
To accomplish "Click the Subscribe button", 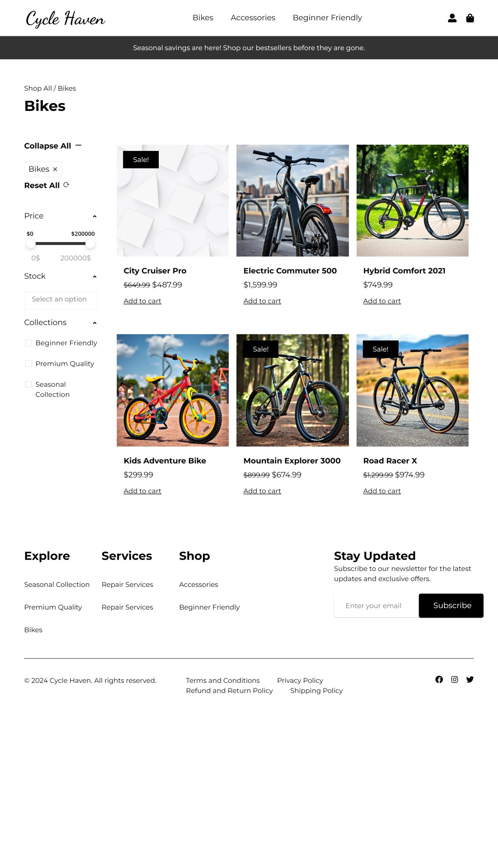I will click(x=451, y=606).
